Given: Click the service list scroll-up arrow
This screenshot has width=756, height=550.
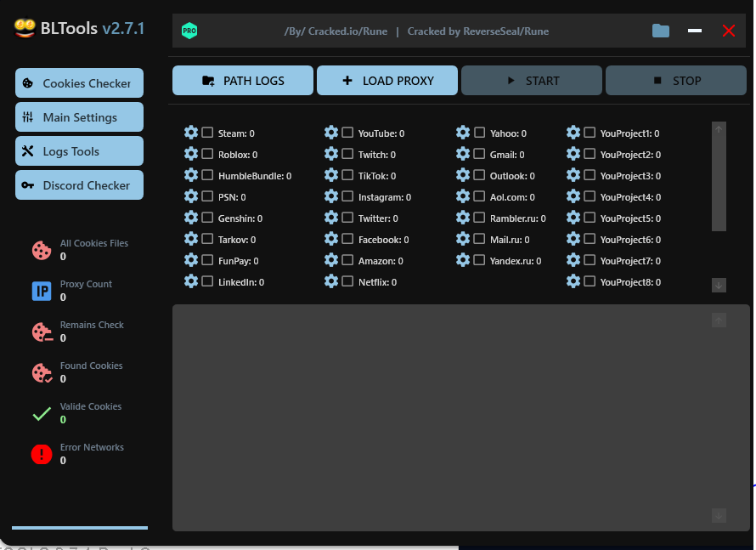Looking at the screenshot, I should 719,129.
